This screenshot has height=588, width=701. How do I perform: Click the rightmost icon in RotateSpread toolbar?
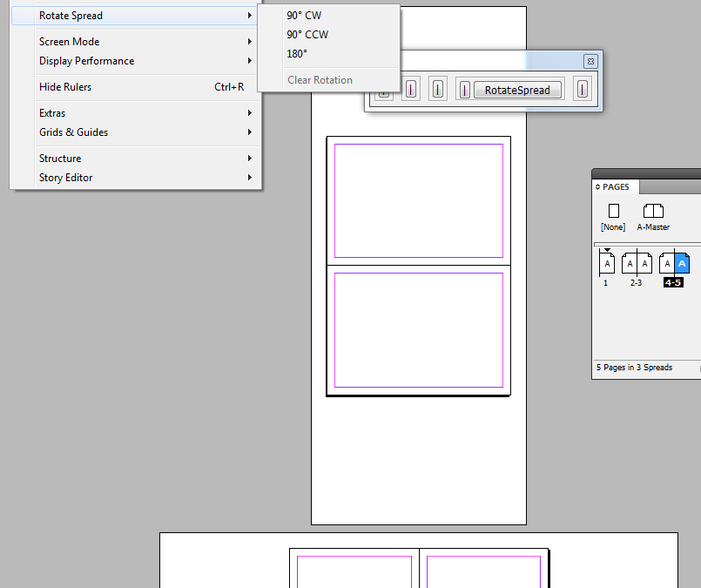582,89
